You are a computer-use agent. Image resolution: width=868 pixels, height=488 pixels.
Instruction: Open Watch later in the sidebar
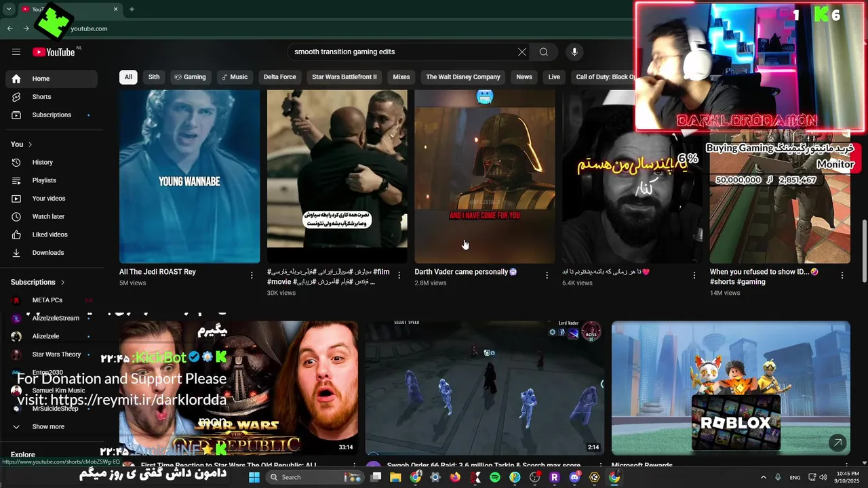coord(52,217)
